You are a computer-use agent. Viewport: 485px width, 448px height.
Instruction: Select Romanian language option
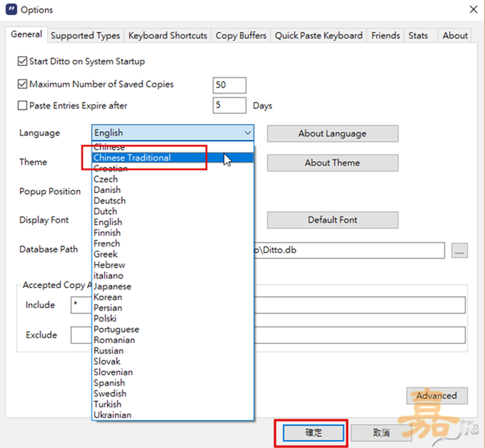coord(173,340)
